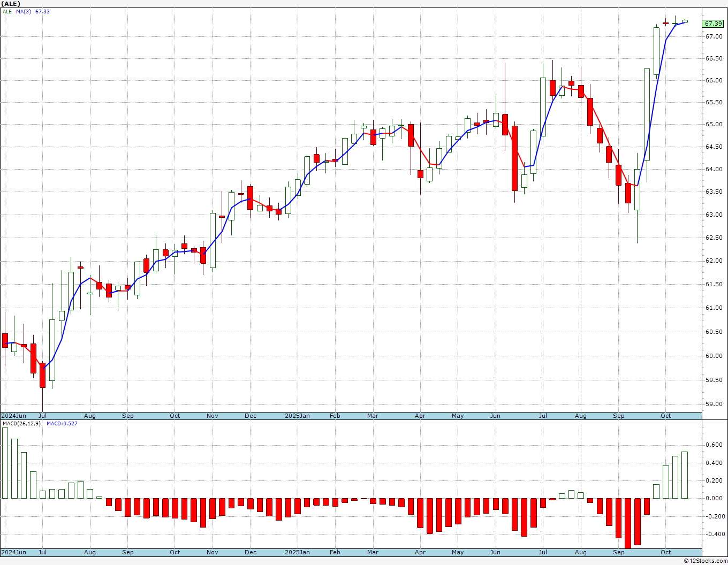Click the 62.00 price axis label

coord(713,261)
